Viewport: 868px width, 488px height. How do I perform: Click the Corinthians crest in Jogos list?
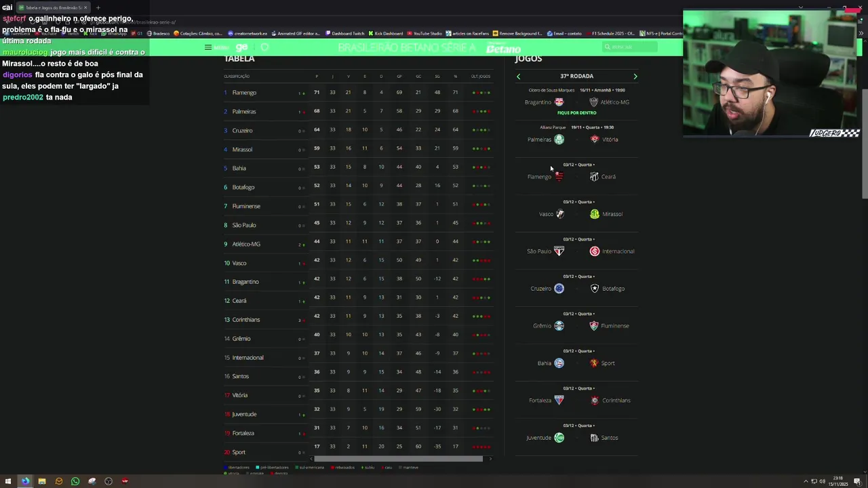point(595,401)
